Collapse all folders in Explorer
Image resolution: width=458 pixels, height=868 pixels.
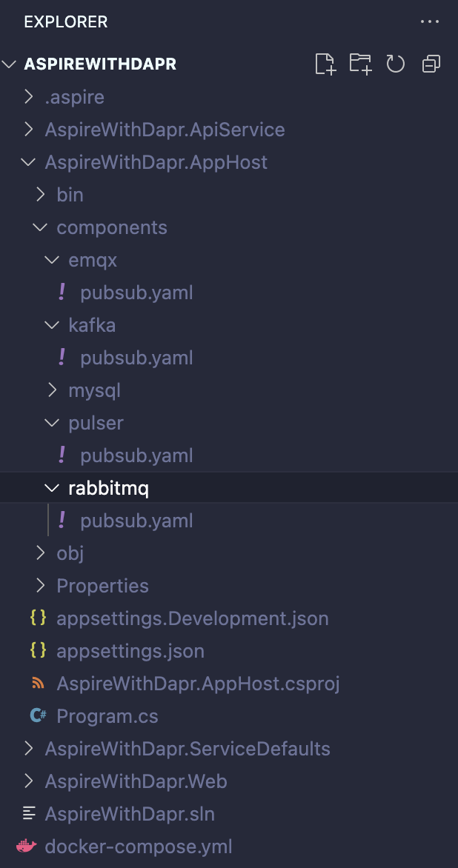(431, 64)
